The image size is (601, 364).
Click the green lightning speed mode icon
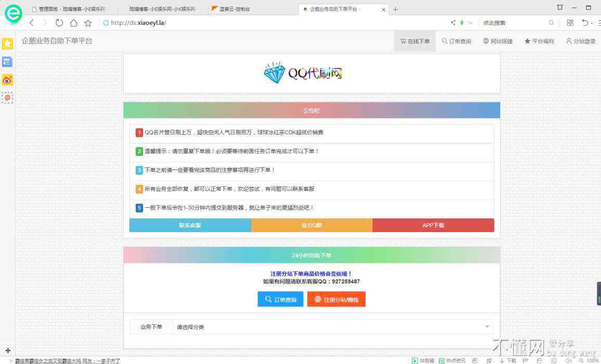(462, 23)
